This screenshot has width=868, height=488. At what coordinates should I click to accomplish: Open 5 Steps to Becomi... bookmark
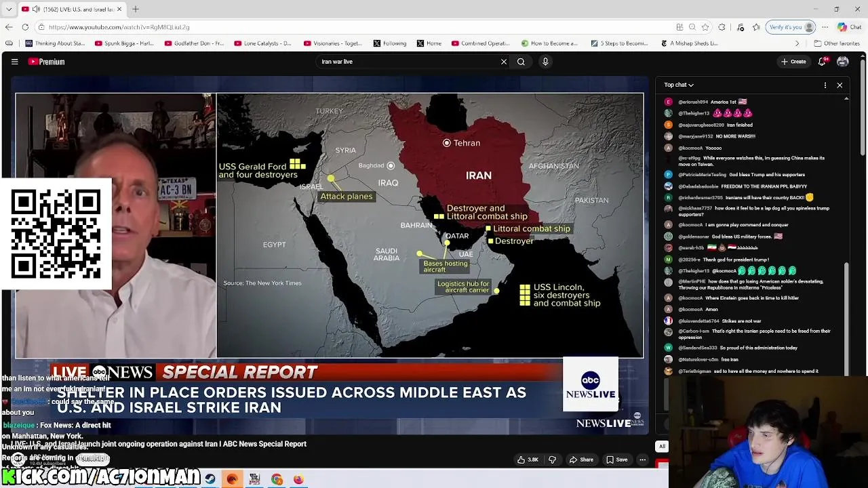tap(620, 43)
